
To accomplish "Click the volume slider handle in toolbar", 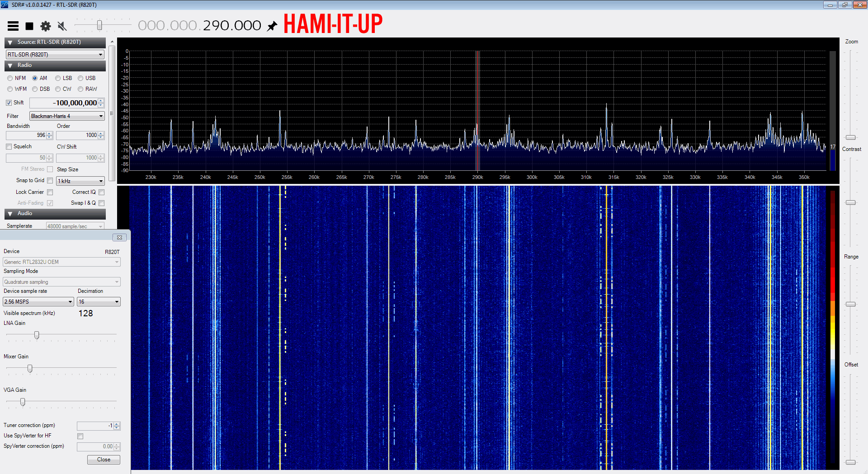I will 99,25.
